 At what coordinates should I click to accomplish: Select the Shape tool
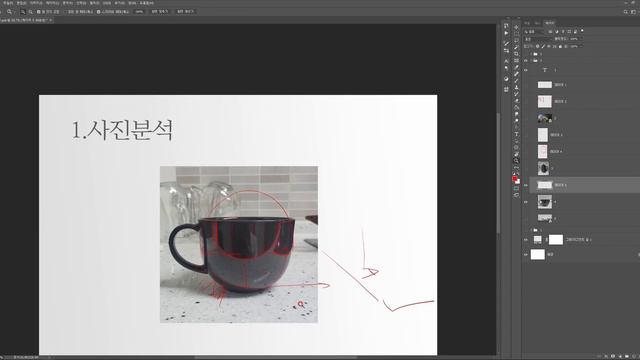coord(516,147)
